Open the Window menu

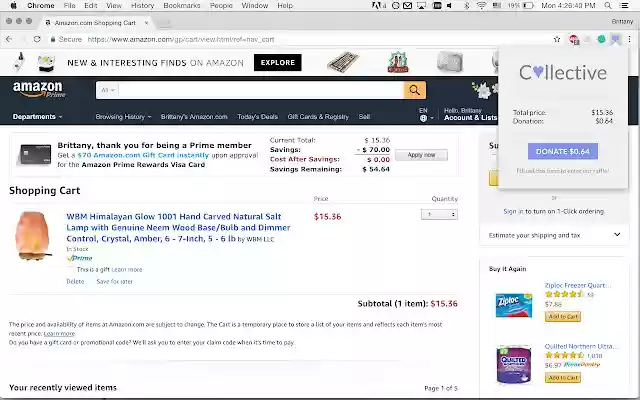pyautogui.click(x=255, y=6)
